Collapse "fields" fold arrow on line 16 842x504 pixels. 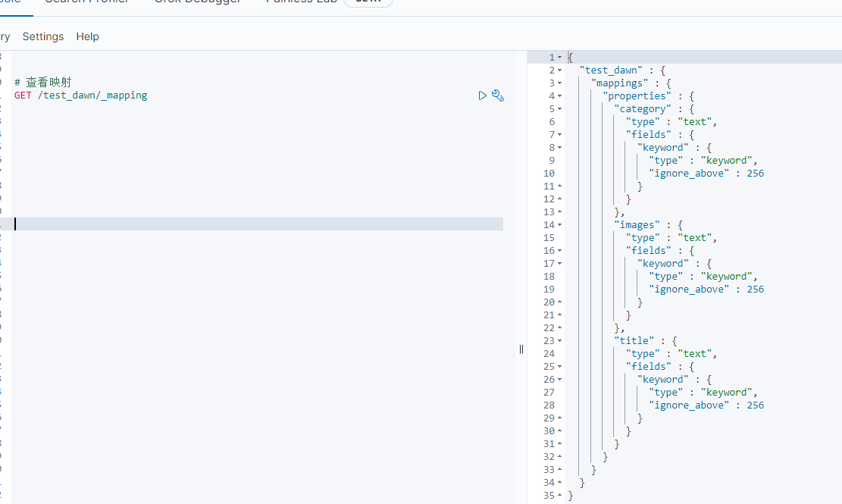[x=559, y=251]
